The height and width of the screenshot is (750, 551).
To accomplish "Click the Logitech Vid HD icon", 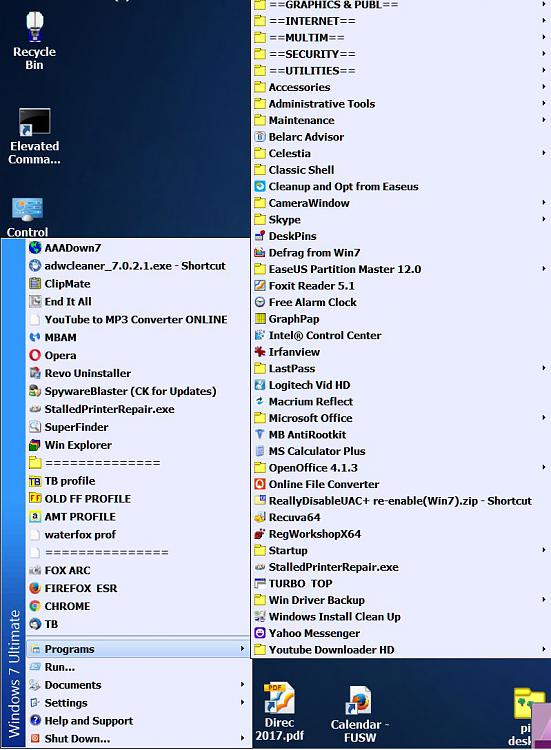I will (260, 385).
